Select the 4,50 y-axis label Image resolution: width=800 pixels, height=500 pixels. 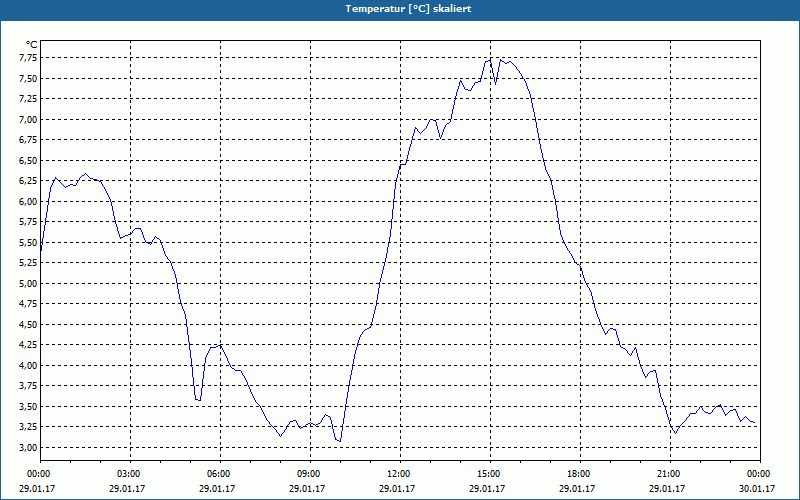[29, 324]
